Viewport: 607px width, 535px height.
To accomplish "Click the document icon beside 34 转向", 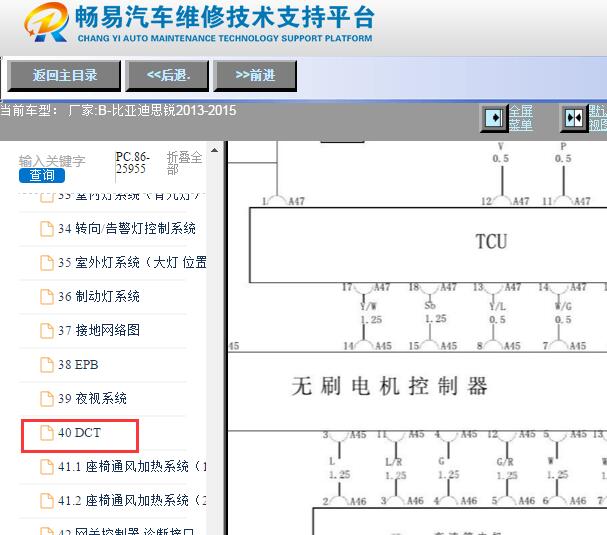I will tap(47, 228).
